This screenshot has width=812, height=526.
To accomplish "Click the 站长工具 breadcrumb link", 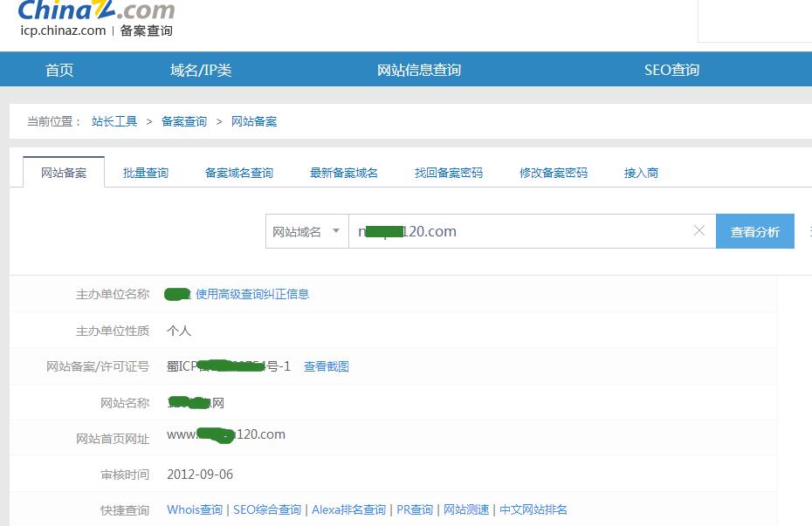I will pyautogui.click(x=114, y=121).
